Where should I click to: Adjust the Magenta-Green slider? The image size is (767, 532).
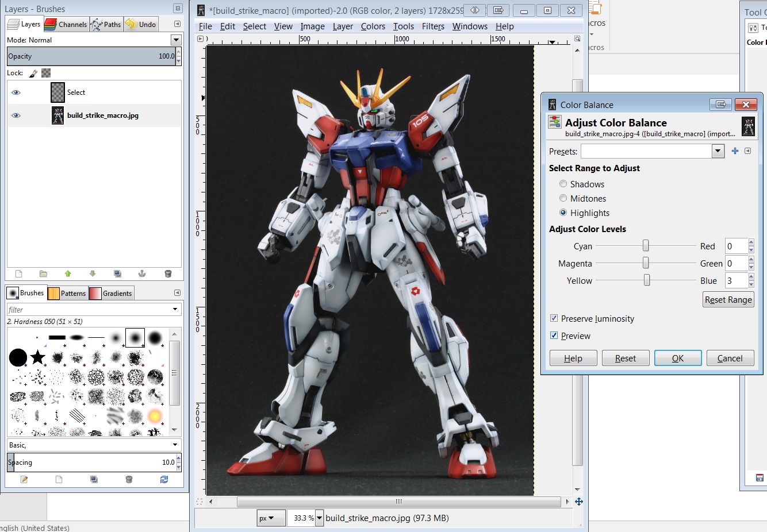click(646, 263)
